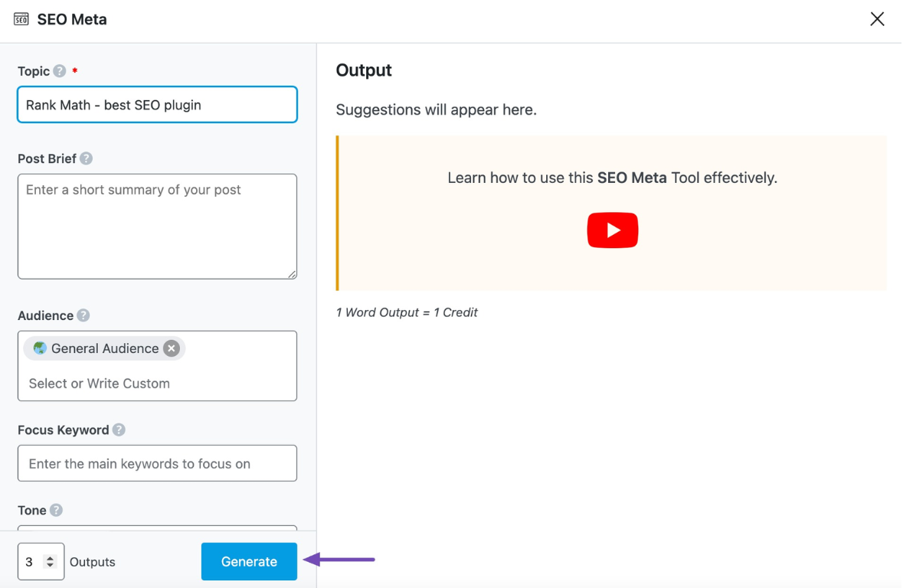The height and width of the screenshot is (588, 903).
Task: Click the Topic help question mark icon
Action: (60, 71)
